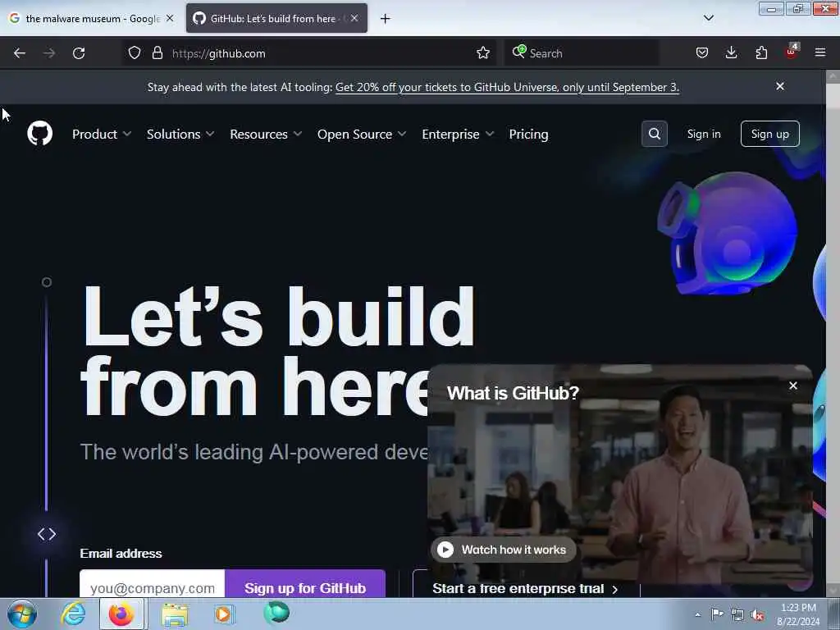Open the taskbar clock and date
This screenshot has height=630, width=840.
798,614
